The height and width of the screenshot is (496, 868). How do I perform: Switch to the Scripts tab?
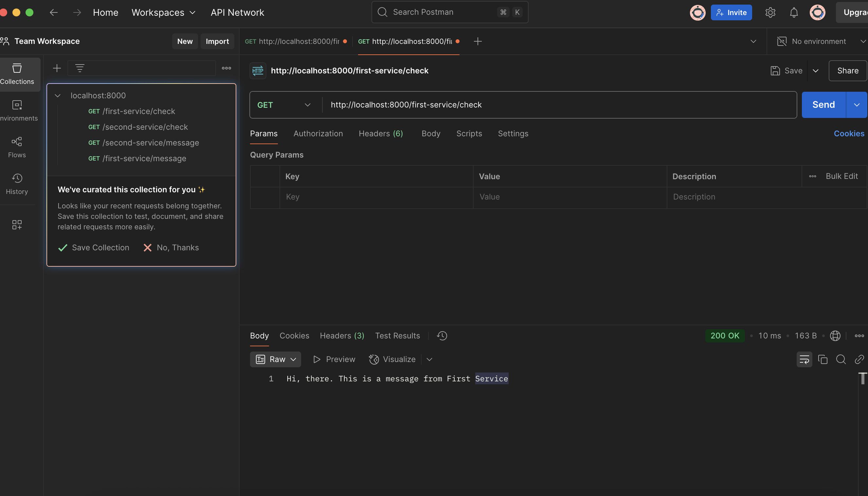pyautogui.click(x=469, y=134)
